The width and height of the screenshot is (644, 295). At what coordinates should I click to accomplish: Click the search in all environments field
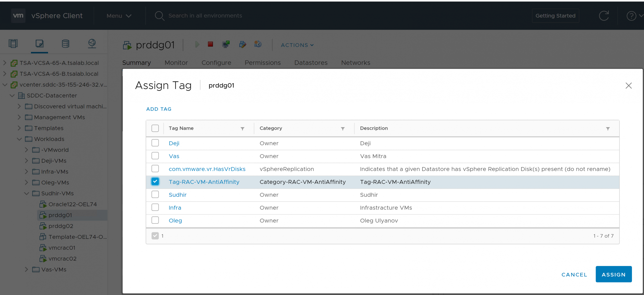tap(205, 16)
